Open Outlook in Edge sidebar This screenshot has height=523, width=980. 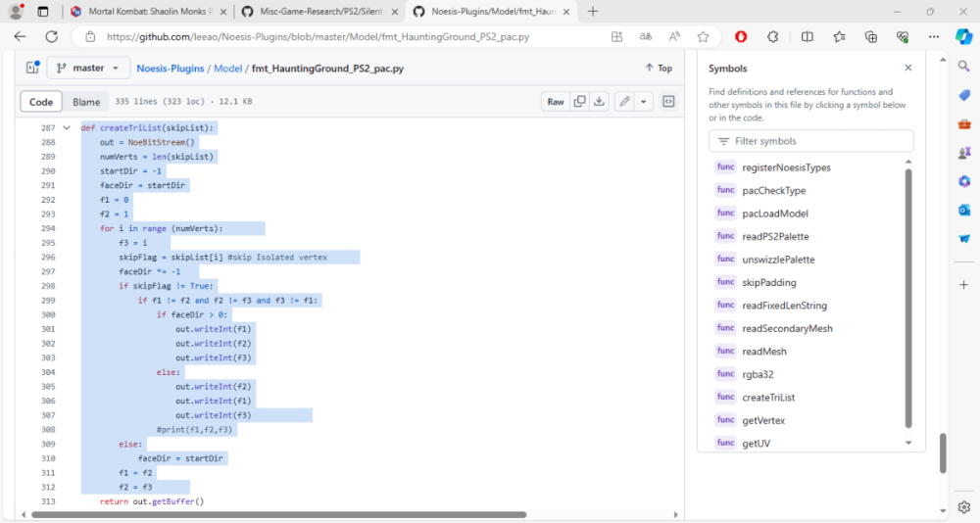(x=963, y=210)
